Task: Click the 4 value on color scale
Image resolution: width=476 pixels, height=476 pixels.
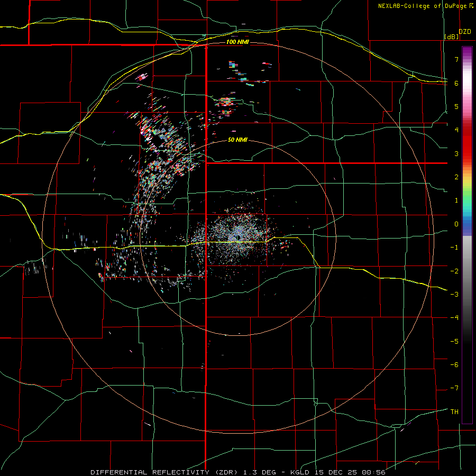Action: [x=456, y=130]
